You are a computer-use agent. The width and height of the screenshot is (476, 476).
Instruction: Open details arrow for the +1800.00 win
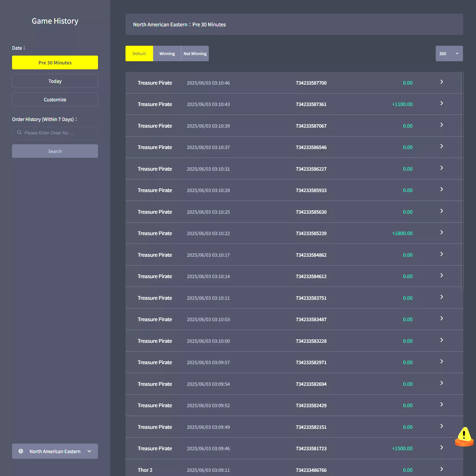tap(442, 233)
